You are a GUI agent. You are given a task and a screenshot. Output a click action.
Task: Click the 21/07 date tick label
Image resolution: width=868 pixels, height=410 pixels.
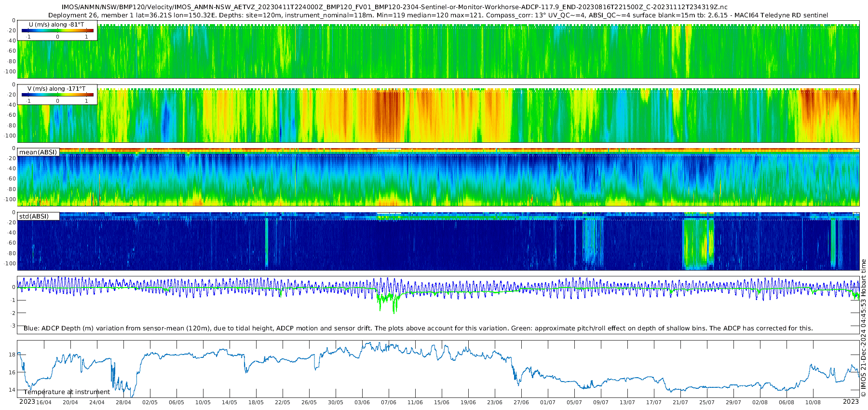(680, 402)
